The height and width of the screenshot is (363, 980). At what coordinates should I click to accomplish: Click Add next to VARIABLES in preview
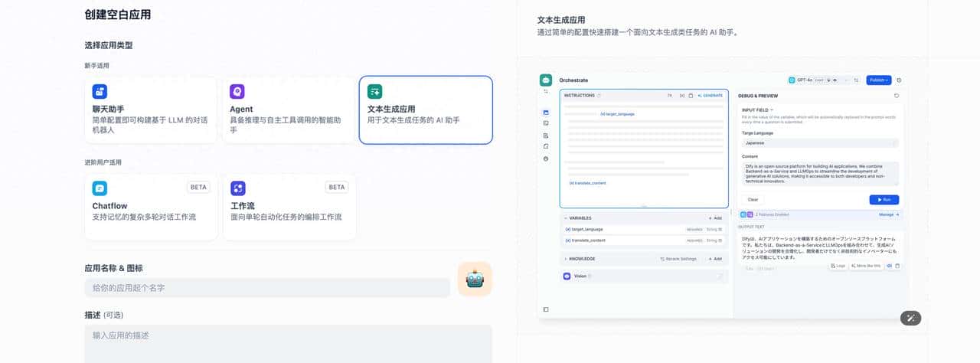tap(715, 218)
